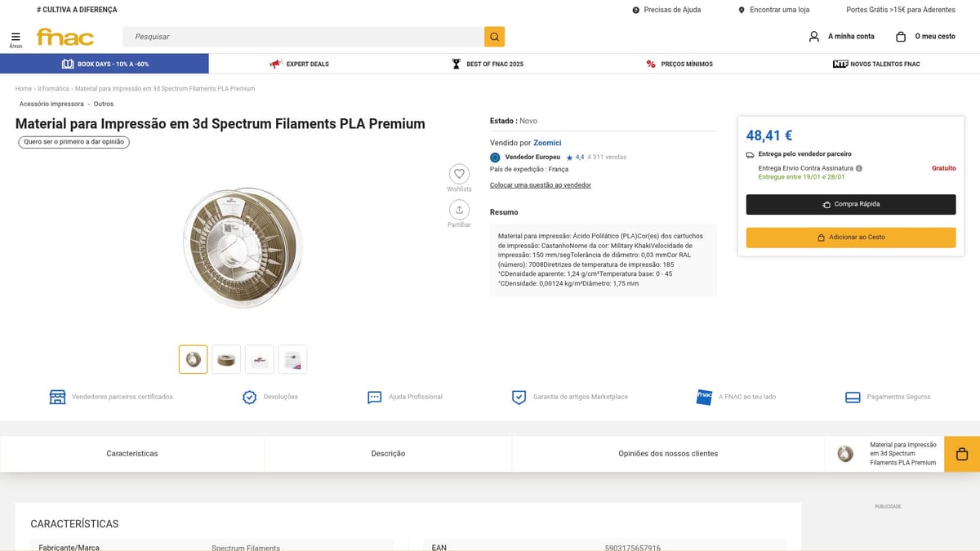Open the info tooltip beside Envio Contra Assinatura

pos(858,168)
